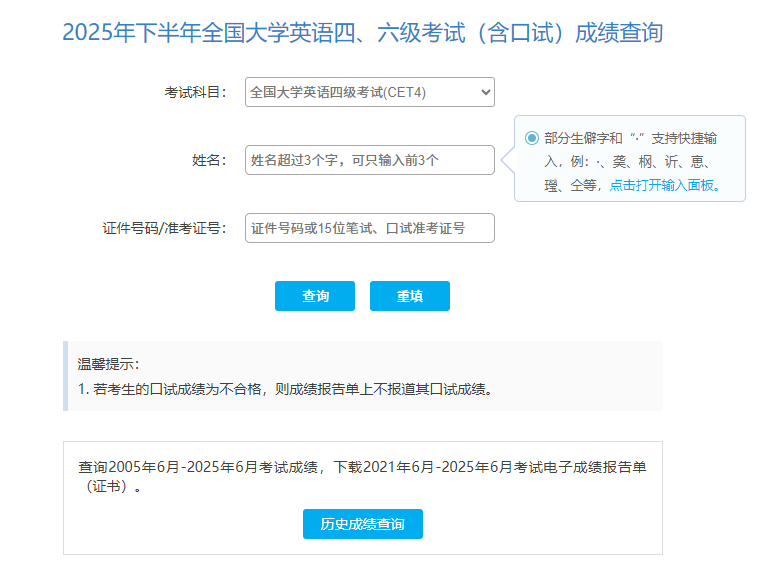
Task: Click the 证件号码/准考证号 label
Action: click(x=165, y=228)
